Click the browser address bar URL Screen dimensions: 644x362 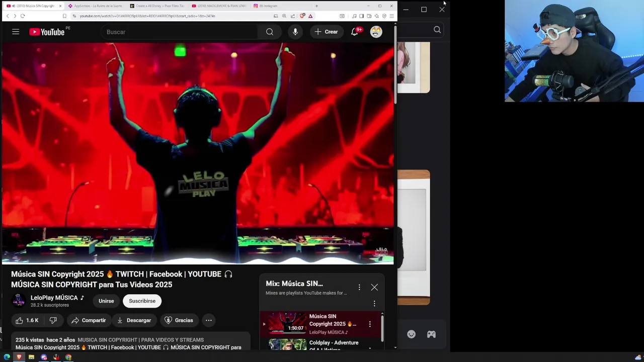coord(147,16)
